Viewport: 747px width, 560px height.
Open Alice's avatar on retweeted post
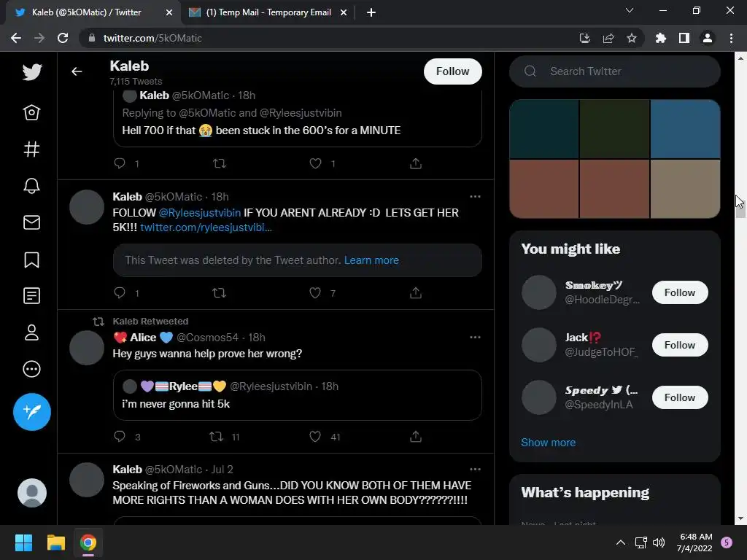[87, 348]
